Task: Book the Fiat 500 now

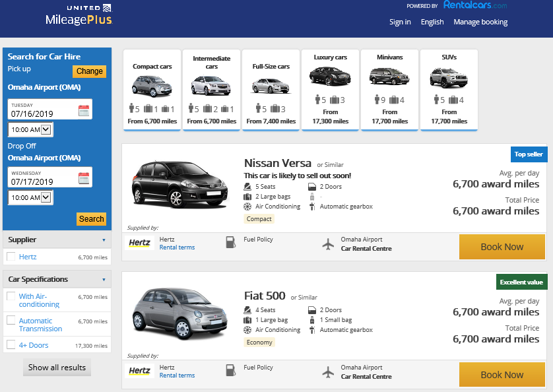Action: [502, 375]
